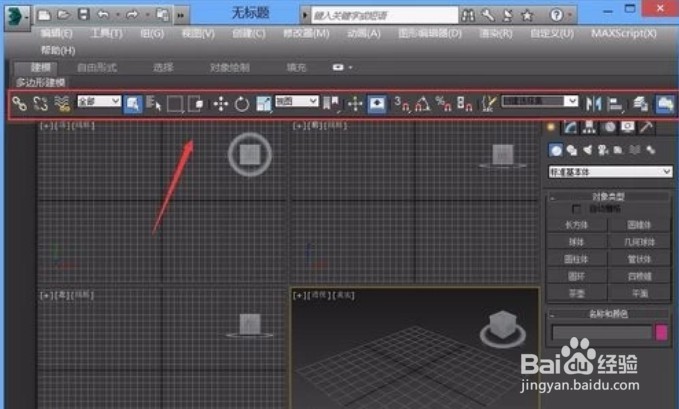The width and height of the screenshot is (679, 409).
Task: Select the Select and Link tool
Action: coord(19,104)
